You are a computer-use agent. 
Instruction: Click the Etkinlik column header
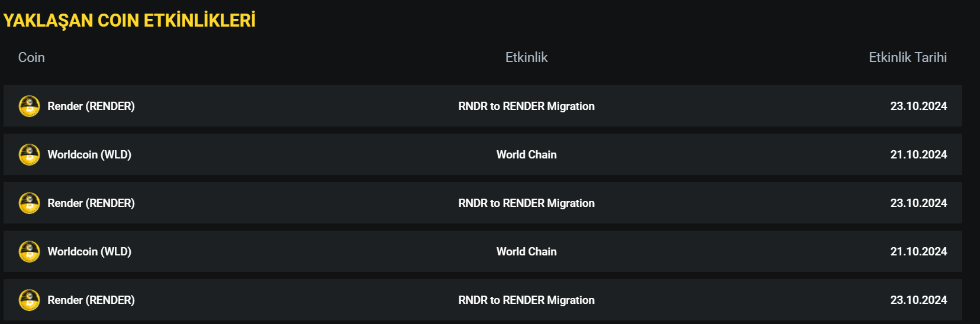[x=526, y=57]
